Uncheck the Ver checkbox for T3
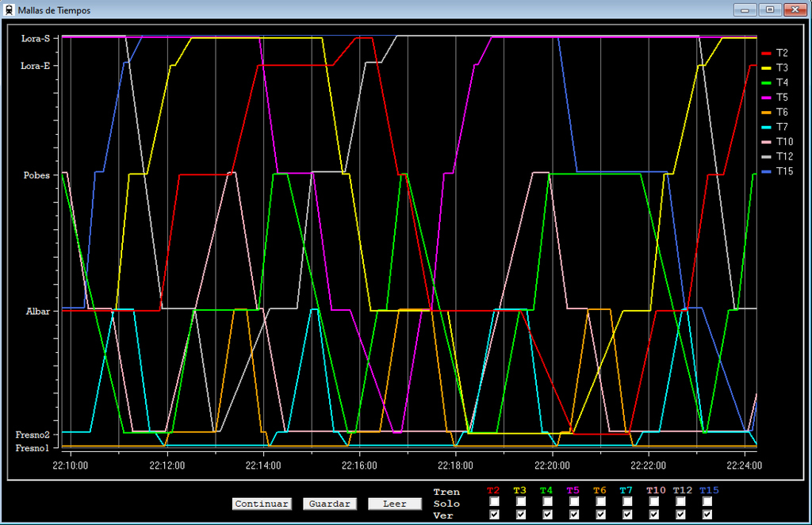 521,515
